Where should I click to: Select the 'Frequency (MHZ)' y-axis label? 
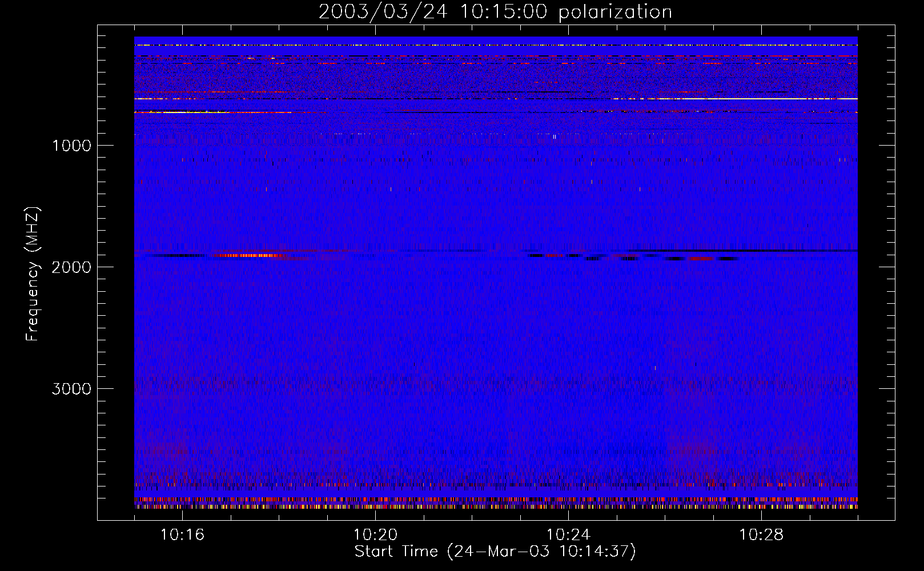tap(33, 274)
